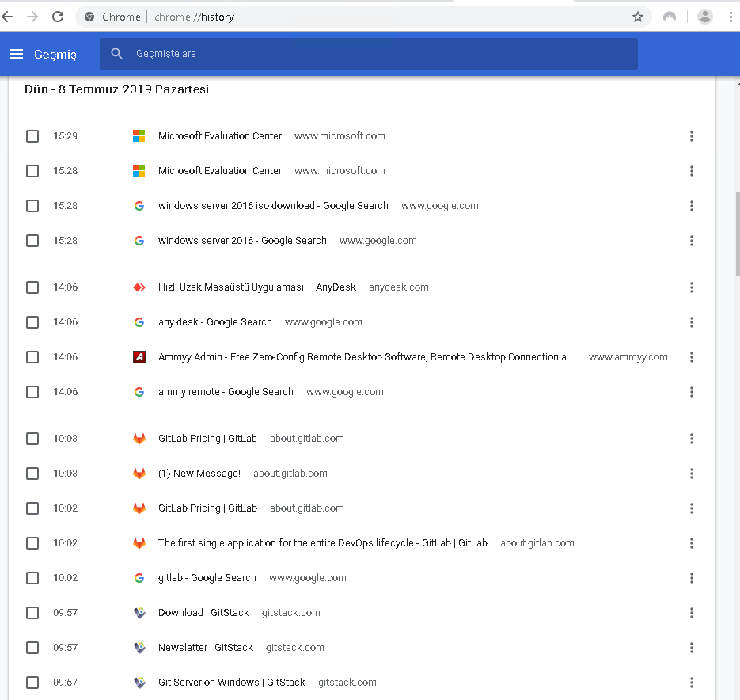Open the more-actions menu for 'Git Server on Windows'

(692, 683)
